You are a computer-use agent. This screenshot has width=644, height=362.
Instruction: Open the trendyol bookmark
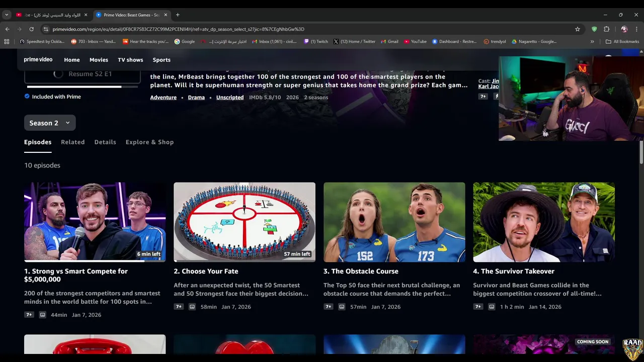pos(495,42)
